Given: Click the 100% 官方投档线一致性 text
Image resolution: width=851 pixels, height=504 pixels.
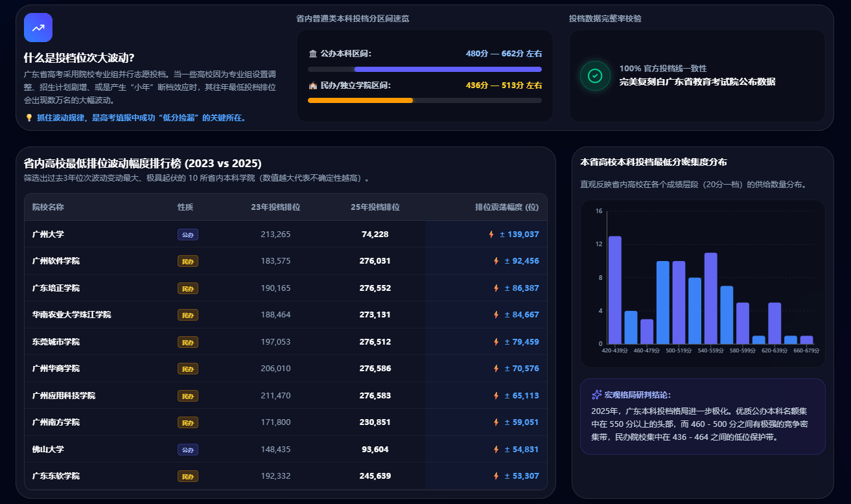Looking at the screenshot, I should pyautogui.click(x=663, y=69).
